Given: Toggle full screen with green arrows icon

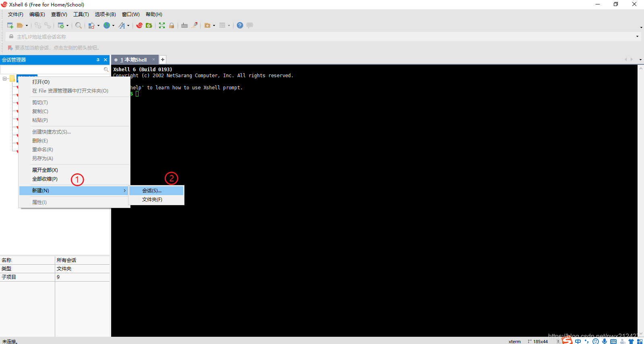Looking at the screenshot, I should click(x=162, y=25).
